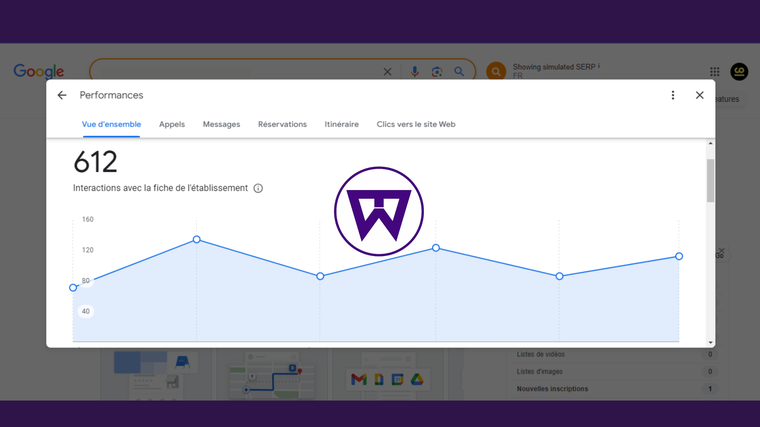
Task: Click the blue search magnifier icon
Action: coord(459,72)
